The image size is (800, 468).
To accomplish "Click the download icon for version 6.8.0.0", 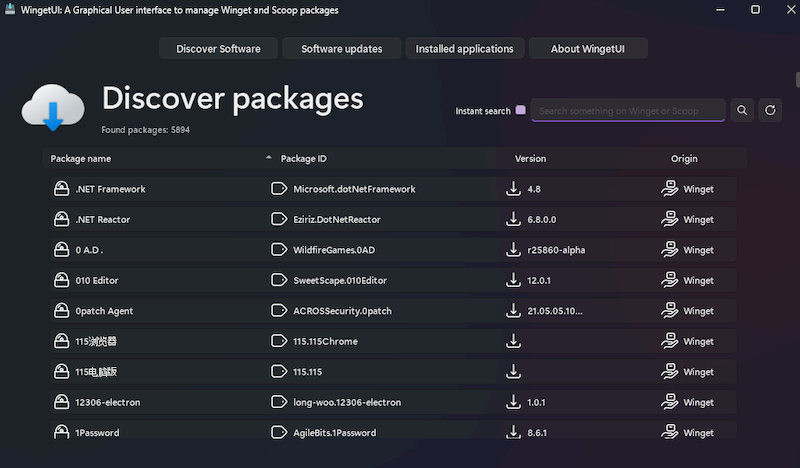I will [x=513, y=219].
